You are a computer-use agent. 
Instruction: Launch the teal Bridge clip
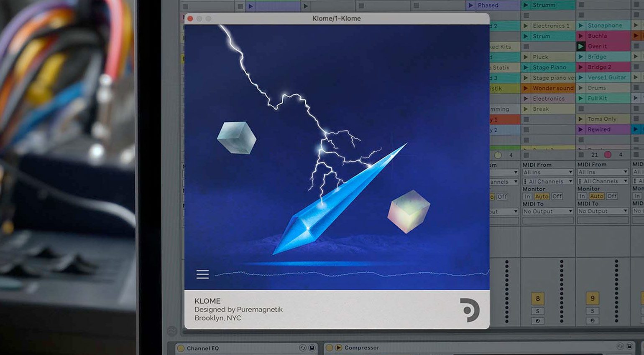(581, 57)
